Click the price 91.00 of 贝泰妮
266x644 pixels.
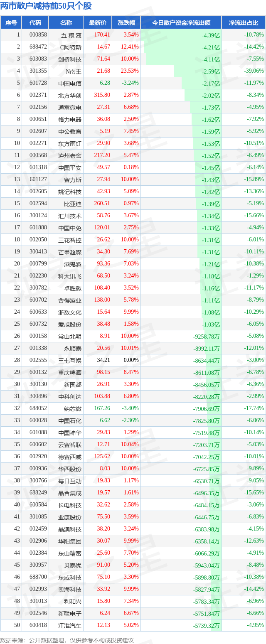pyautogui.click(x=103, y=565)
